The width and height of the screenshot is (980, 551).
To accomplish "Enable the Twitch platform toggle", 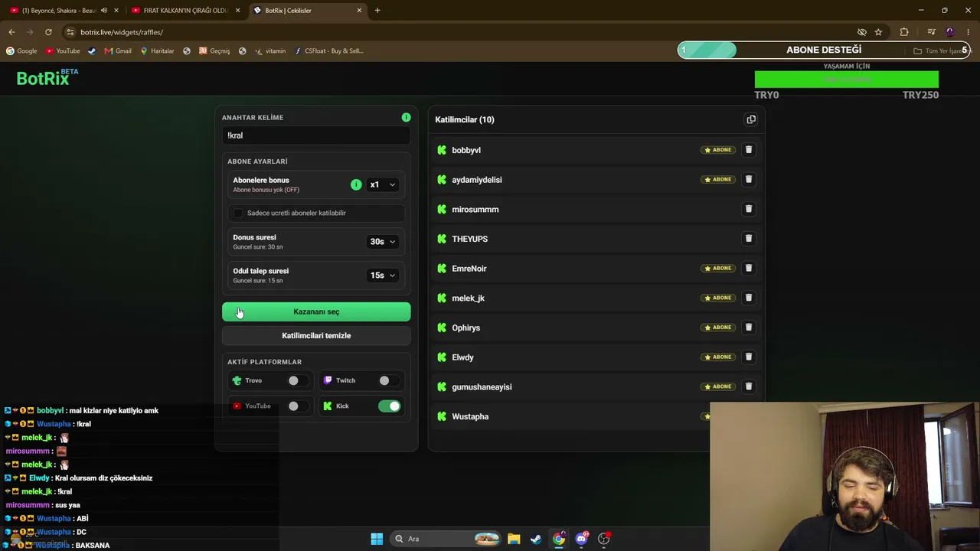I will pyautogui.click(x=388, y=380).
